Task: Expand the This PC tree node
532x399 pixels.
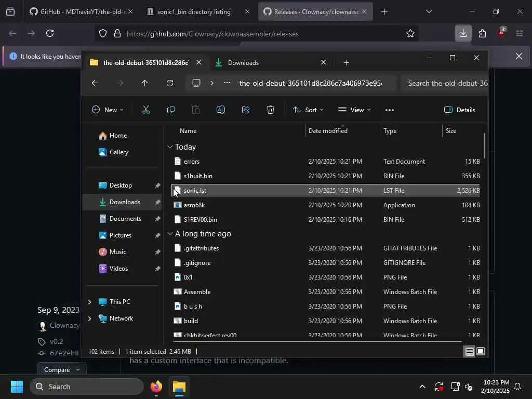Action: [x=89, y=302]
